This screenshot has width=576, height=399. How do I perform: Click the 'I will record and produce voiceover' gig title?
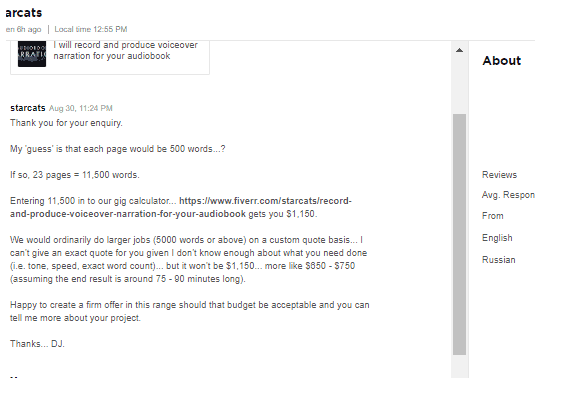tap(125, 50)
